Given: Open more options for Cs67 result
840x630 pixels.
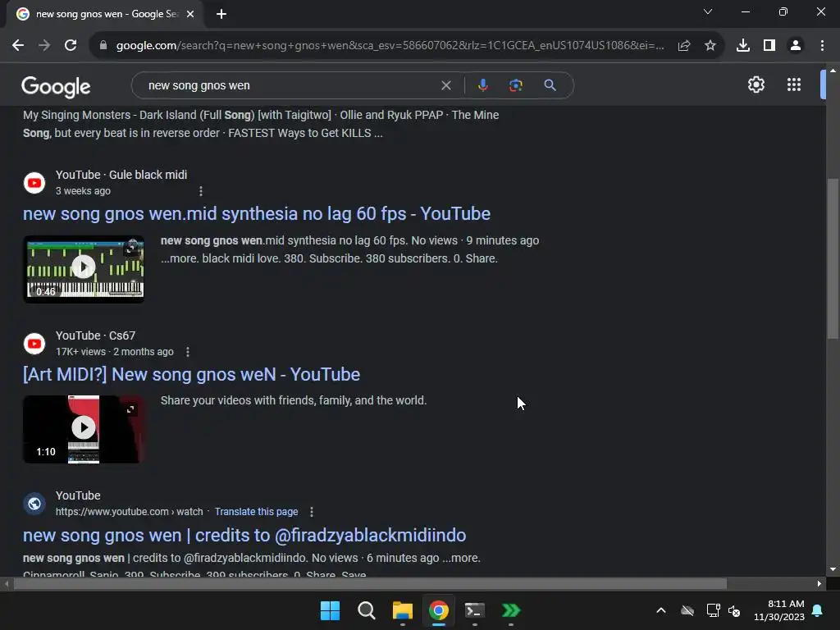Looking at the screenshot, I should tap(188, 352).
